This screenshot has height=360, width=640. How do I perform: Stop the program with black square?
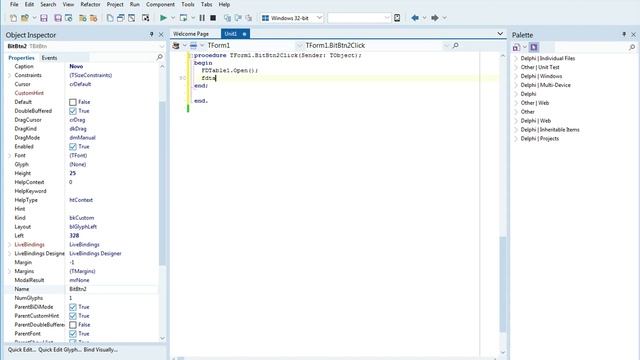pyautogui.click(x=213, y=18)
